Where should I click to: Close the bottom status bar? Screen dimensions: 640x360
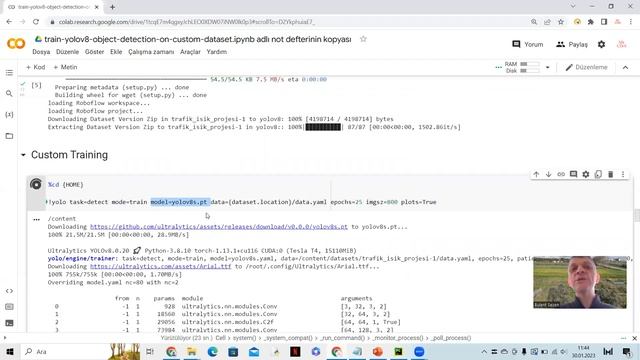click(634, 338)
